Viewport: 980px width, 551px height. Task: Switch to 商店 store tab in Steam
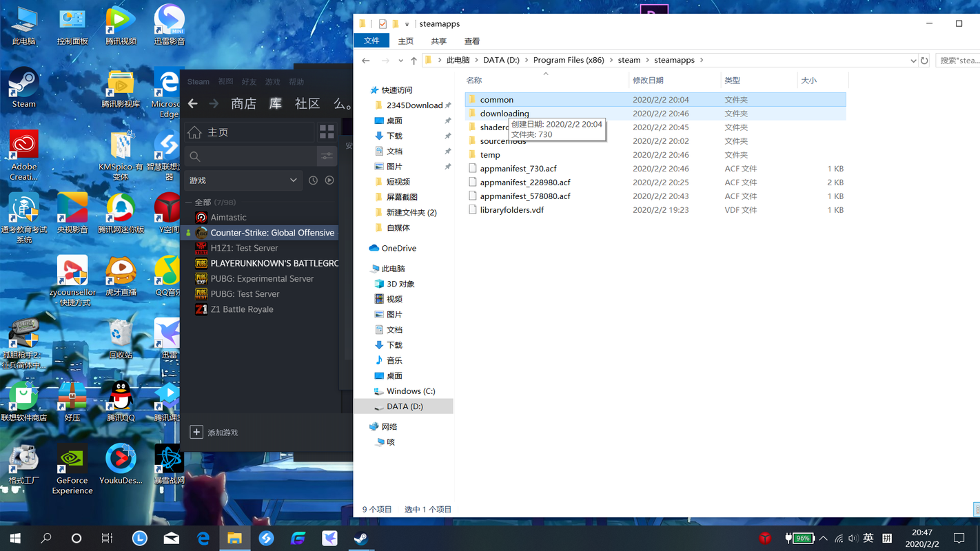(243, 104)
